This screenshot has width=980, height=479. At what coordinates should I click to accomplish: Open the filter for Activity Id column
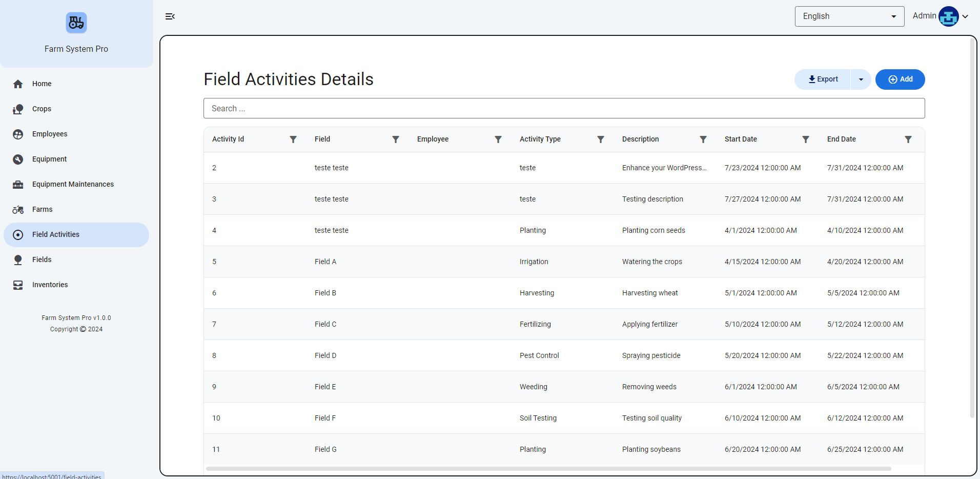pyautogui.click(x=293, y=139)
